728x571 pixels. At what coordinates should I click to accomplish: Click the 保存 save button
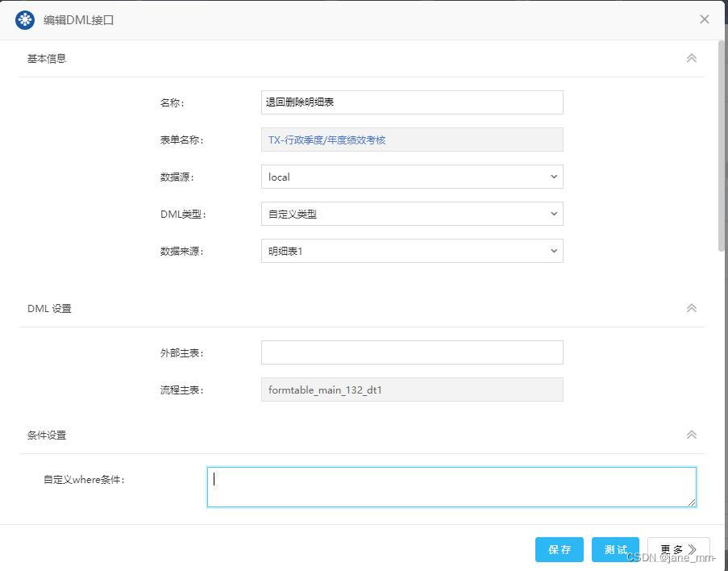(x=559, y=549)
